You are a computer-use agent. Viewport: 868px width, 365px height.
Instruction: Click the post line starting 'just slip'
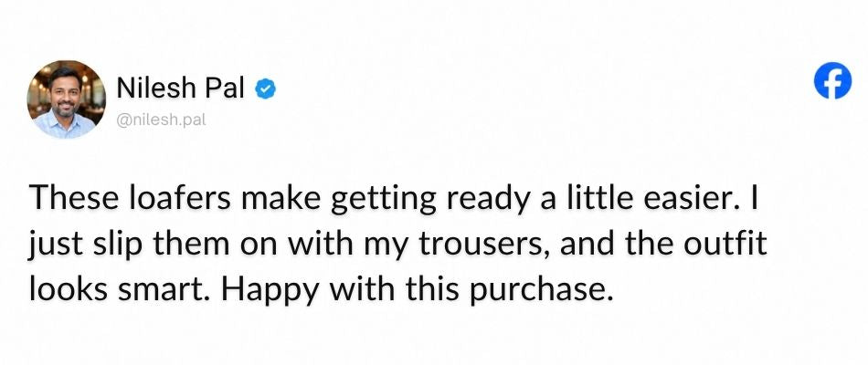pyautogui.click(x=397, y=245)
